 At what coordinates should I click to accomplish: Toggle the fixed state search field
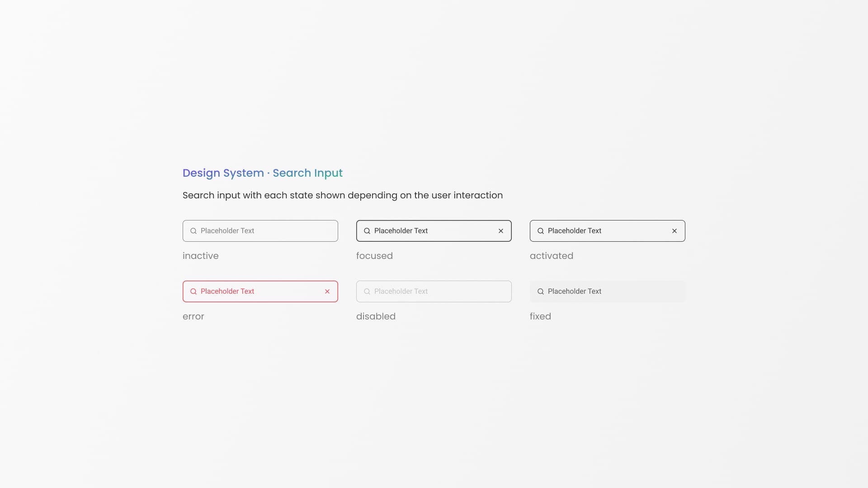(608, 291)
